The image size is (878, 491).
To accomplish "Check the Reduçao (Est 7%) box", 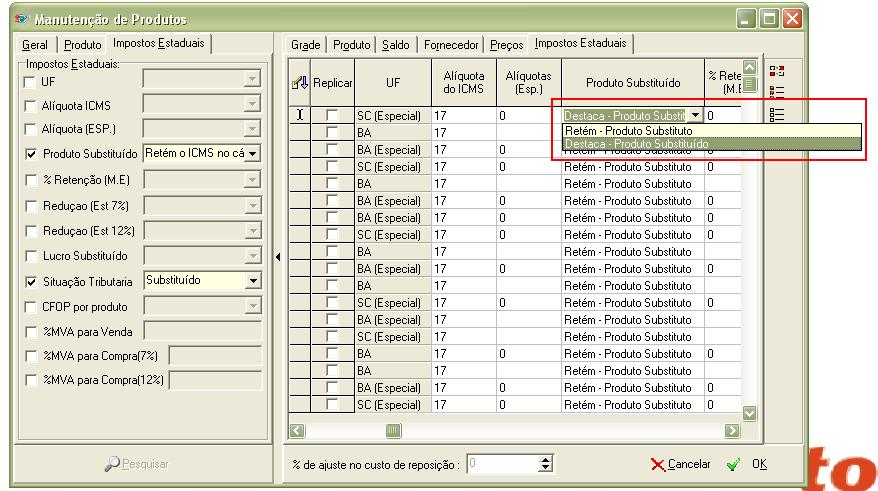I will click(x=31, y=206).
